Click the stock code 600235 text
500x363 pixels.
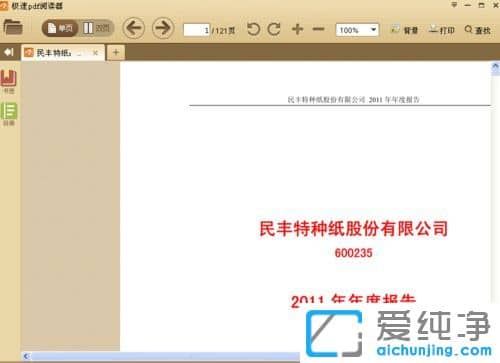pyautogui.click(x=353, y=253)
